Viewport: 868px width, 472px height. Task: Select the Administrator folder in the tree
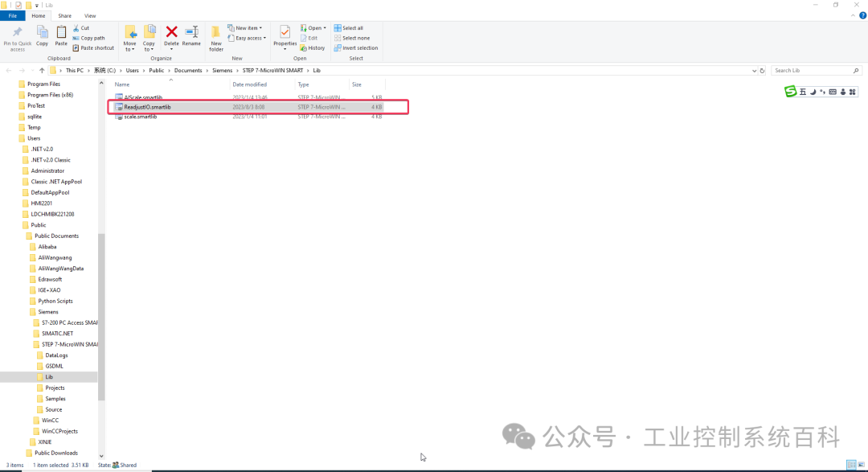coord(47,170)
